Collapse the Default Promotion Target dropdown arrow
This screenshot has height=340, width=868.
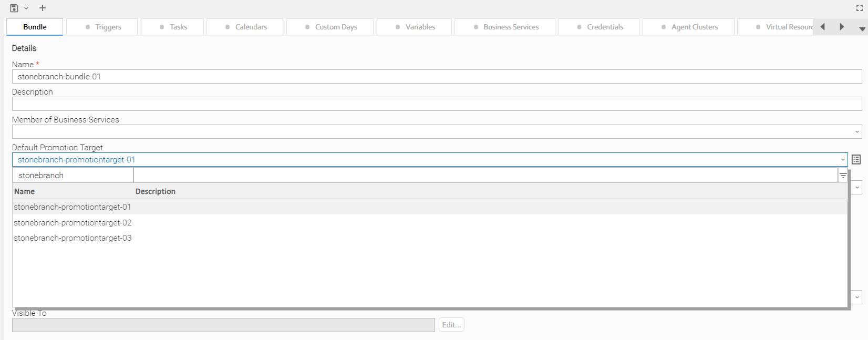(x=843, y=160)
